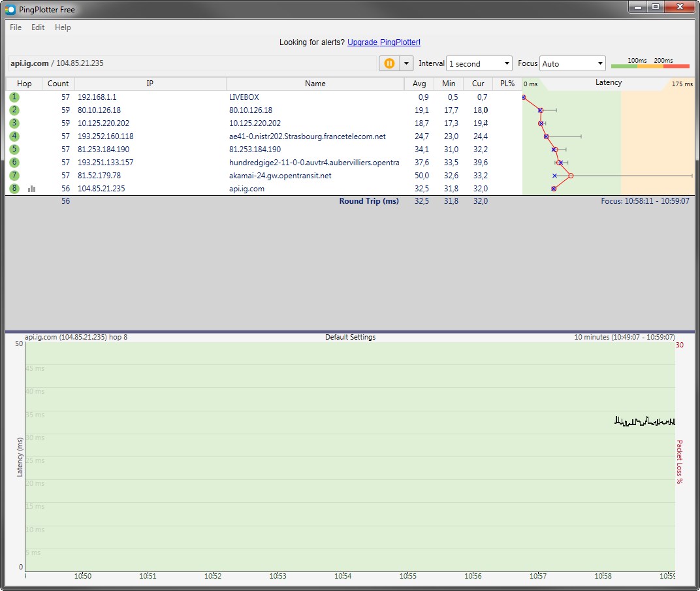Select IP 104.85.21.235 in hop 8

(101, 188)
